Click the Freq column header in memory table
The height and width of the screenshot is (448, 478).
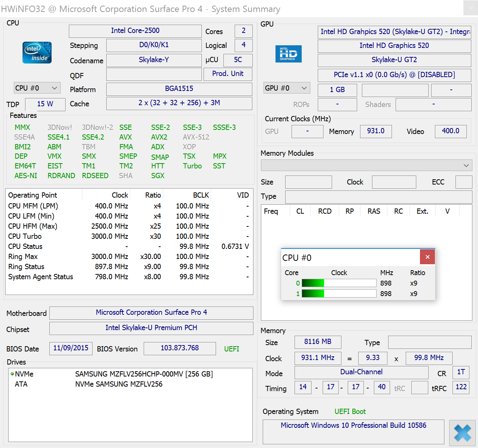[x=275, y=211]
